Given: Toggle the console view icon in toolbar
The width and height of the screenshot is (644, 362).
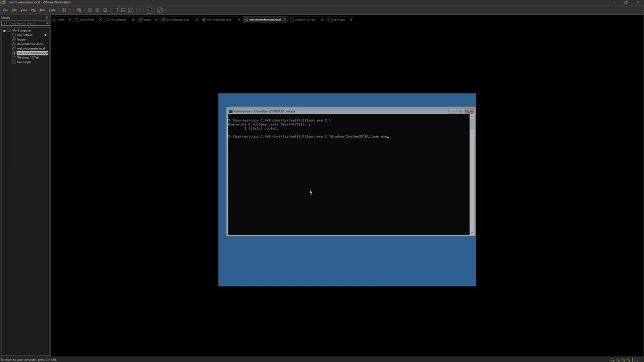Looking at the screenshot, I should coord(149,10).
